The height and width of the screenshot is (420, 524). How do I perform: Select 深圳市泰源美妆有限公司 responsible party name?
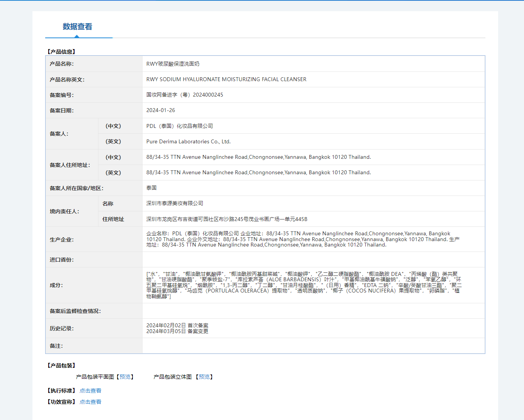point(175,203)
